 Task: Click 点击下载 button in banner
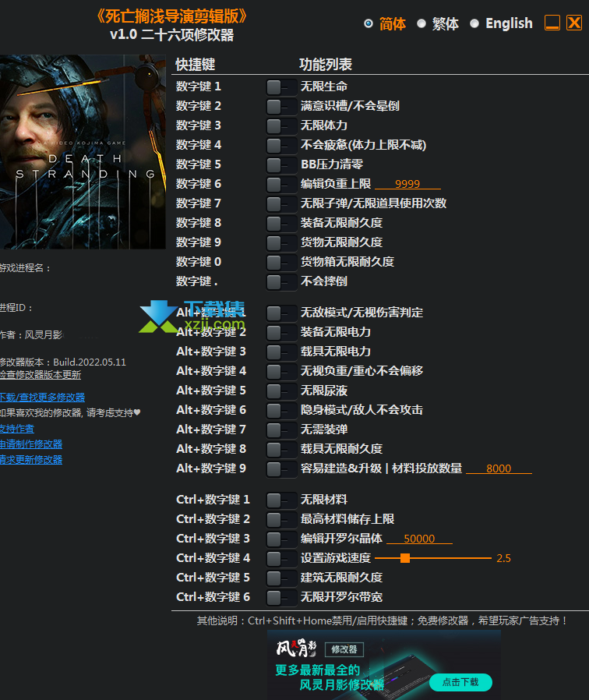(x=460, y=682)
